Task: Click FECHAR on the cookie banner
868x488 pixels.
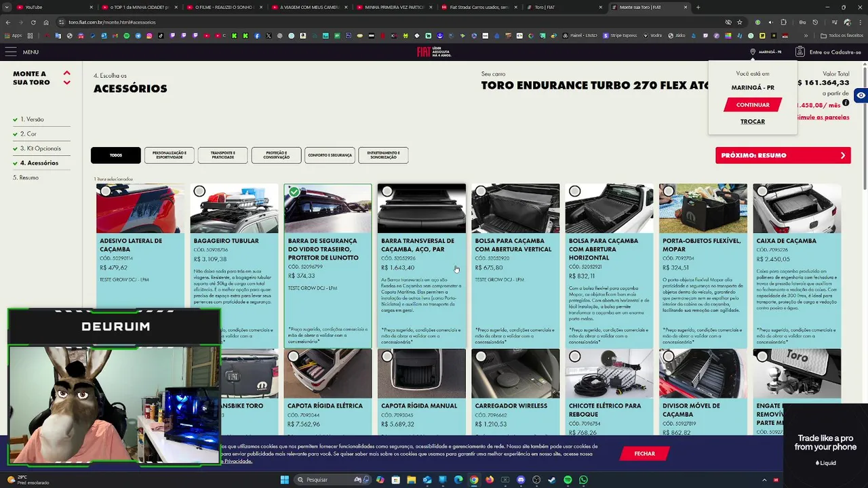Action: [644, 453]
